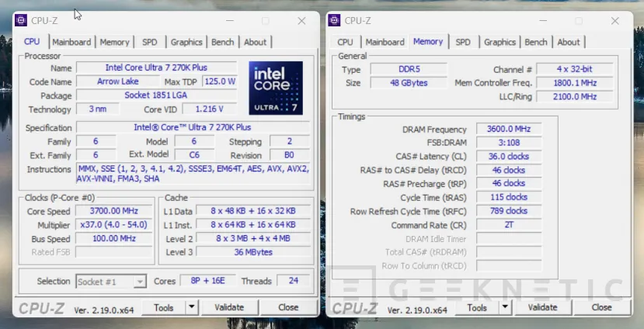This screenshot has height=329, width=644.
Task: Click the Command Rate value 2T
Action: (x=509, y=225)
